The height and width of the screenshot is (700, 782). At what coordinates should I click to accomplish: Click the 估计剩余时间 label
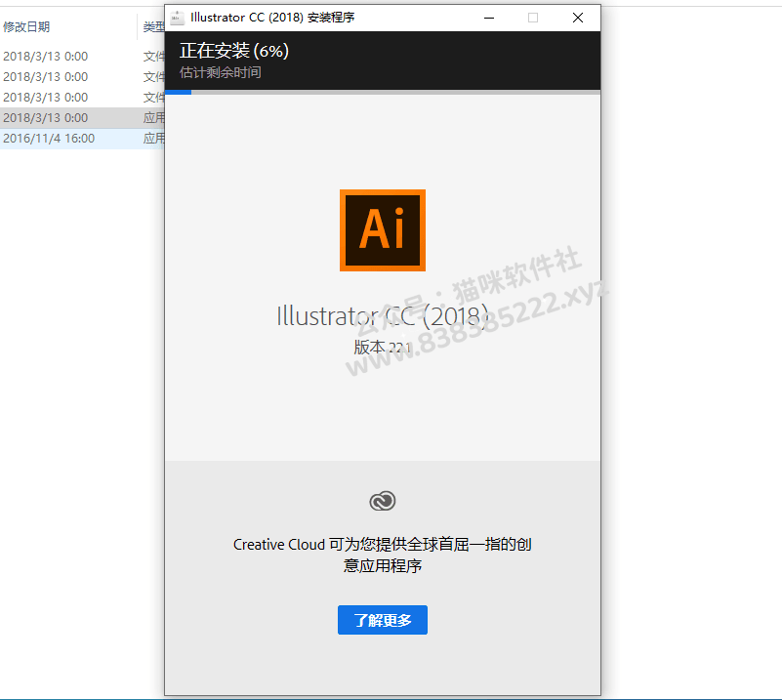pyautogui.click(x=221, y=73)
